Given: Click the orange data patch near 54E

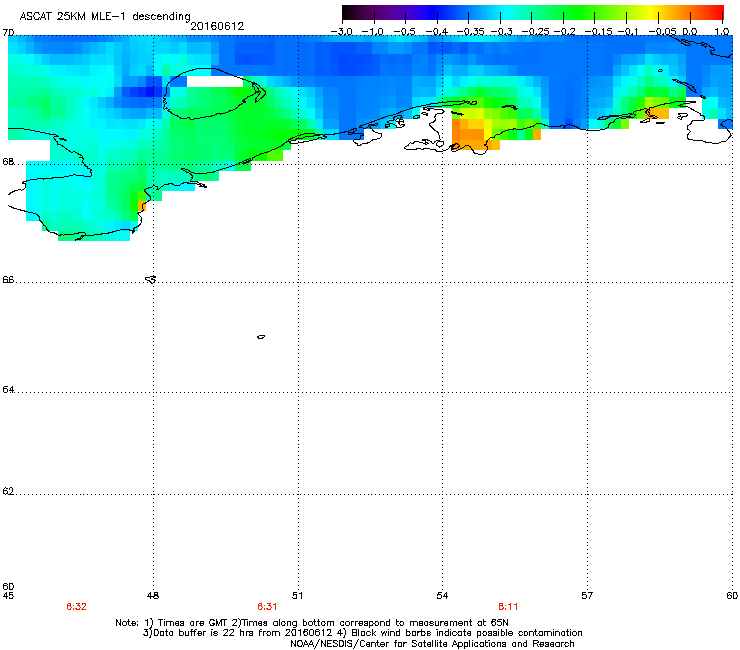Looking at the screenshot, I should pyautogui.click(x=471, y=134).
